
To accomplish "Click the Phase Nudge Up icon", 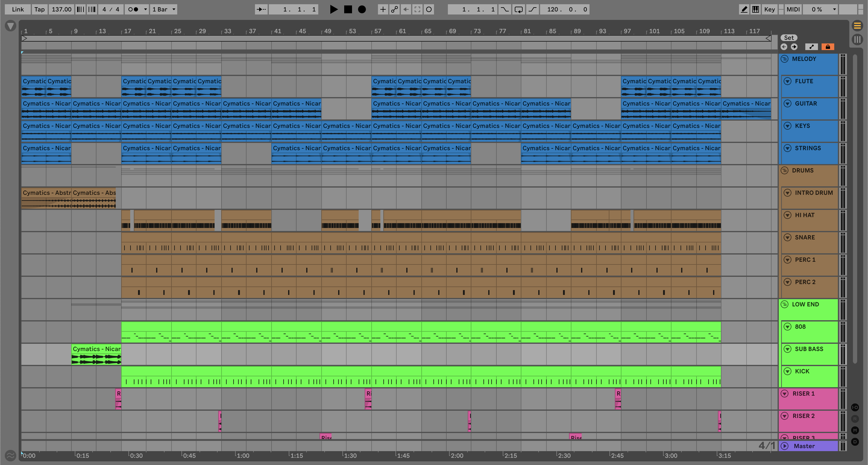I will pyautogui.click(x=92, y=9).
